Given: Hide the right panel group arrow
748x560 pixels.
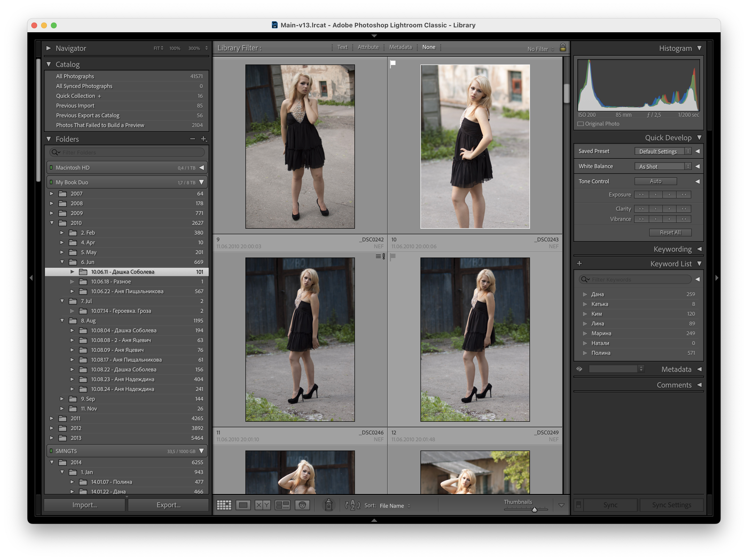Looking at the screenshot, I should 716,278.
